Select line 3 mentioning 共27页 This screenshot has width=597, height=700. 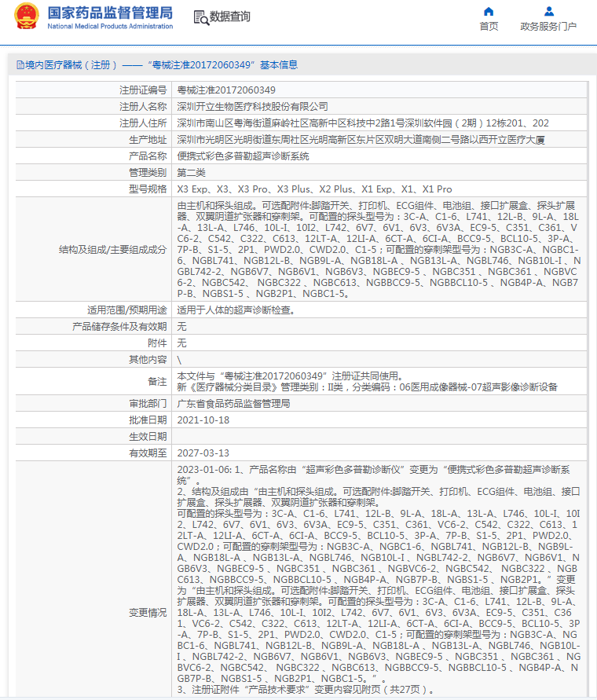(306, 690)
